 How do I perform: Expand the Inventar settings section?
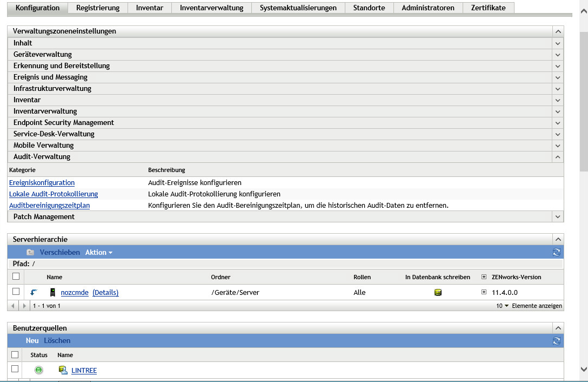point(558,100)
